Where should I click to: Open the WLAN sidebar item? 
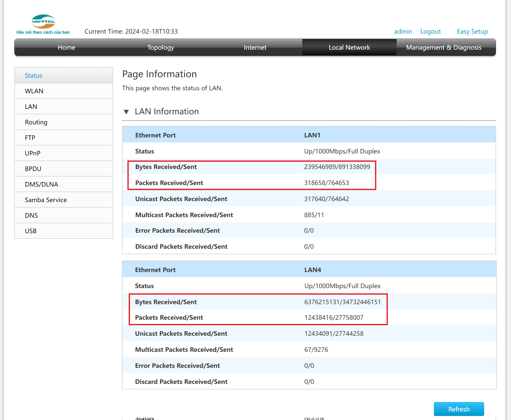coord(64,91)
